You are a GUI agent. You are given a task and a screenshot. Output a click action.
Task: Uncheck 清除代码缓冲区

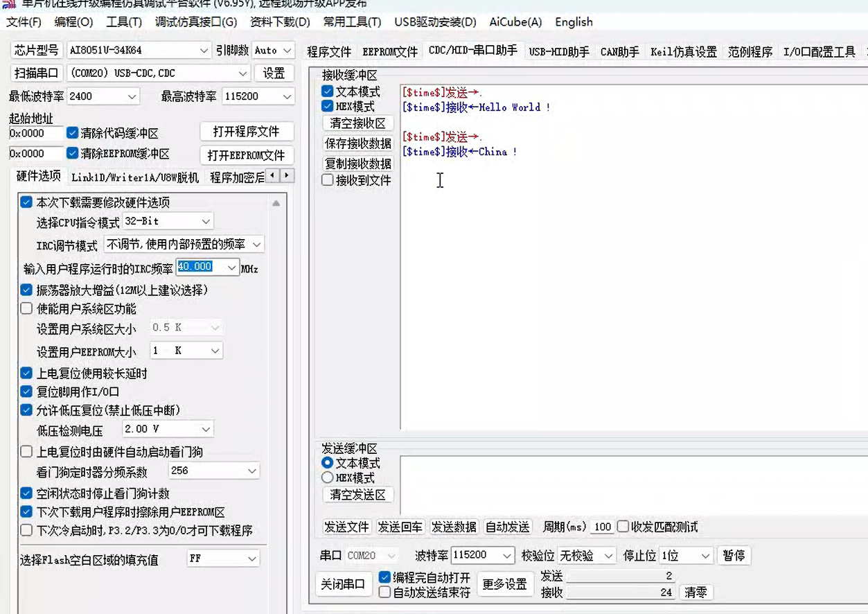pos(72,134)
